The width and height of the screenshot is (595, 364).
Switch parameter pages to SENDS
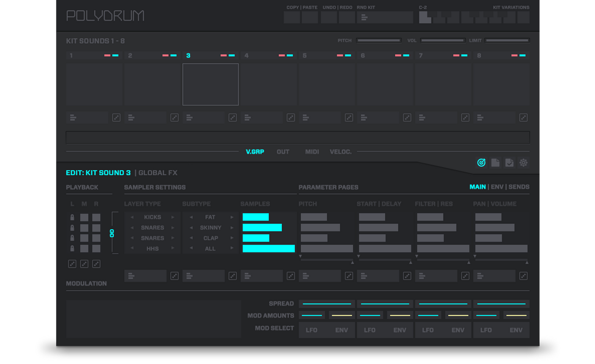519,187
